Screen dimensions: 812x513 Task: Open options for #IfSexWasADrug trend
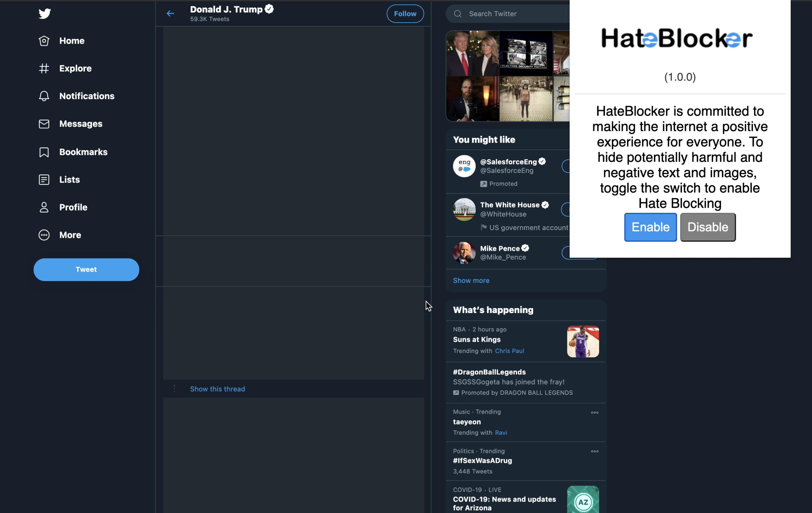coord(594,451)
